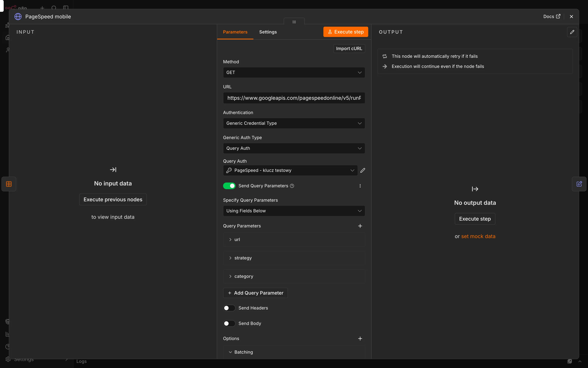
Task: Enable the Send Headers toggle
Action: pos(229,308)
